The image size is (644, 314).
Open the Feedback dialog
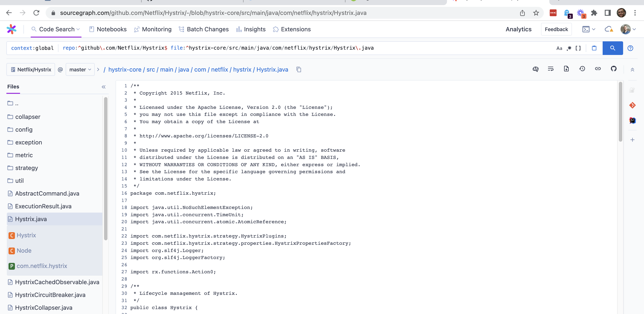[x=556, y=29]
